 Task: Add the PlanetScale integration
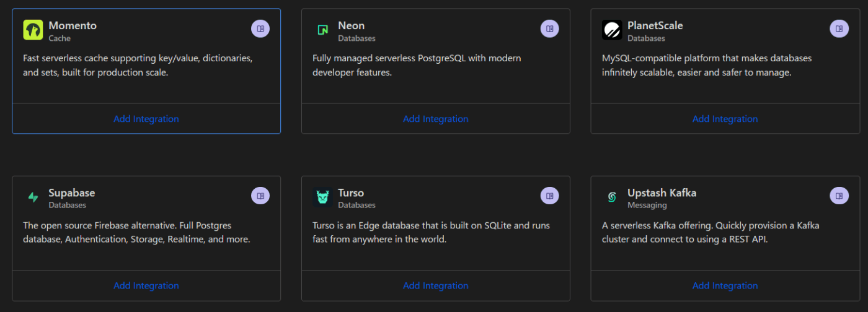pyautogui.click(x=725, y=119)
